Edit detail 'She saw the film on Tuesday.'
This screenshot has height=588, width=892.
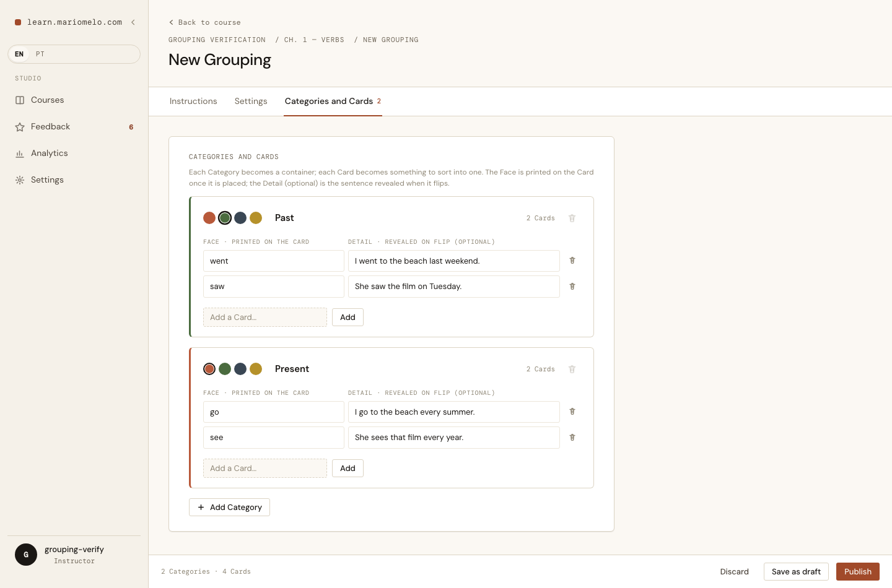coord(454,287)
